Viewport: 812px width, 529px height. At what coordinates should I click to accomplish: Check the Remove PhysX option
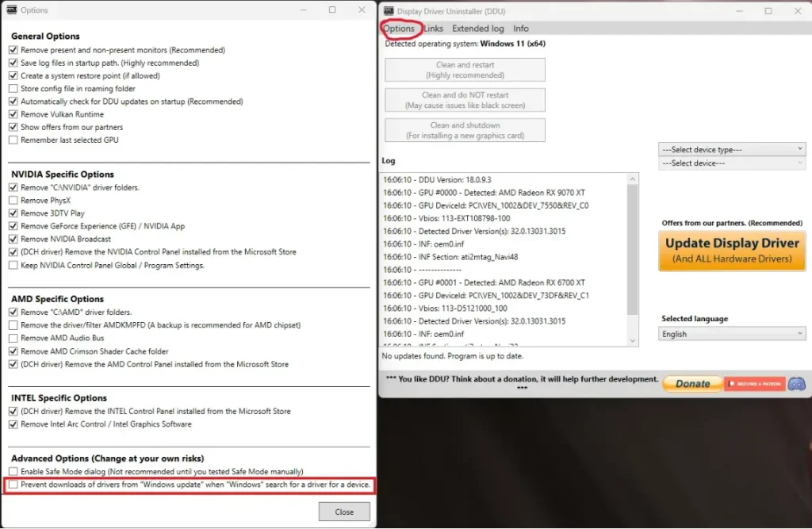[x=13, y=201]
